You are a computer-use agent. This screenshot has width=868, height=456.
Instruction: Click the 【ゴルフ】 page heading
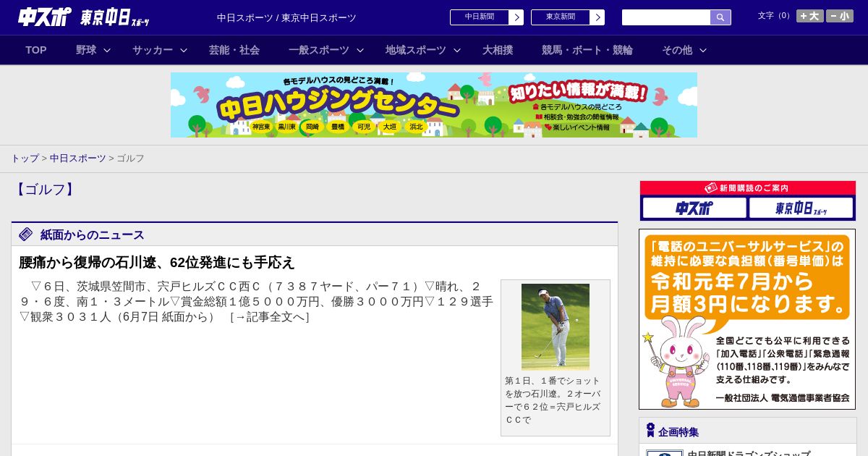coord(44,190)
